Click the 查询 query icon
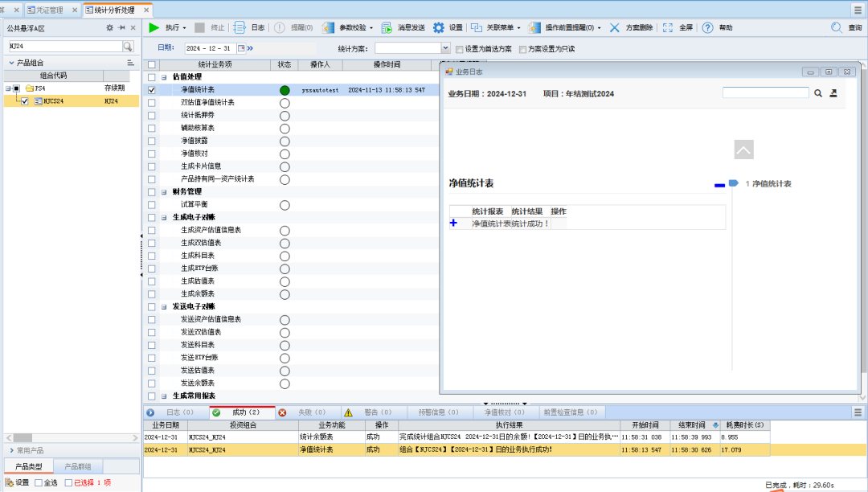868x492 pixels. pos(836,27)
